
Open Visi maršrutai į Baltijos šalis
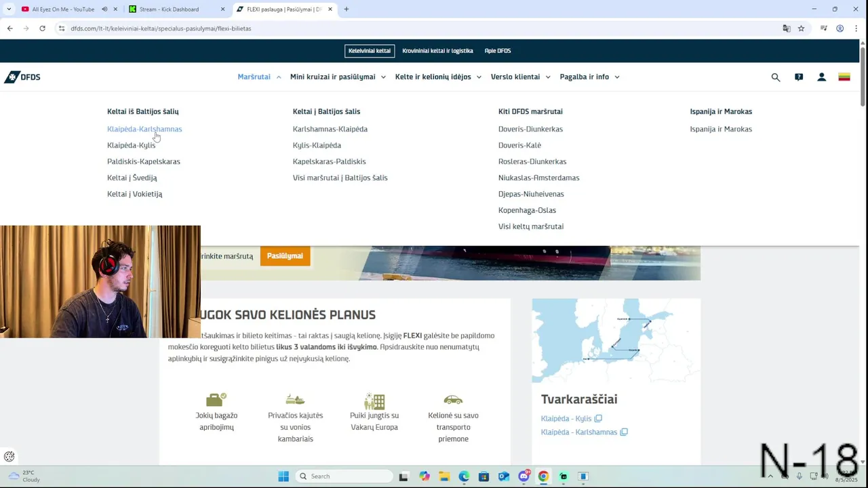coord(340,178)
